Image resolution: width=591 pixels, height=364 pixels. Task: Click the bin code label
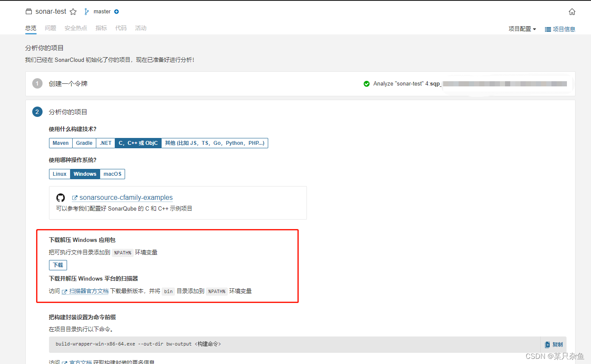168,291
